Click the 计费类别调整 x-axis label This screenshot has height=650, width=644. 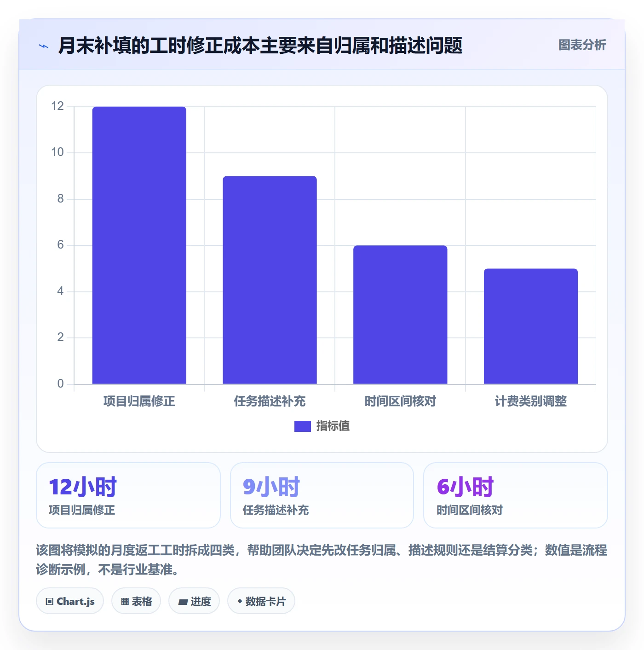coord(531,401)
